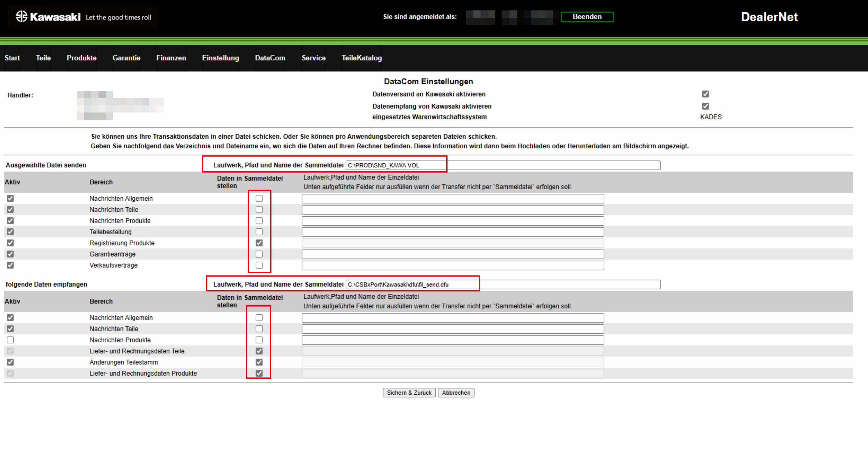Viewport: 868px width, 472px height.
Task: Uncheck Aktiv for Teilebestellung
Action: tap(10, 232)
